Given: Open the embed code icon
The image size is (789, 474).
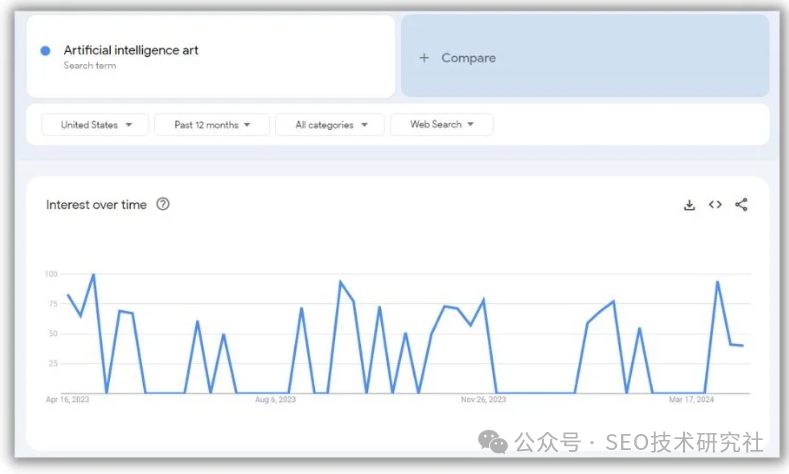Looking at the screenshot, I should [x=715, y=205].
